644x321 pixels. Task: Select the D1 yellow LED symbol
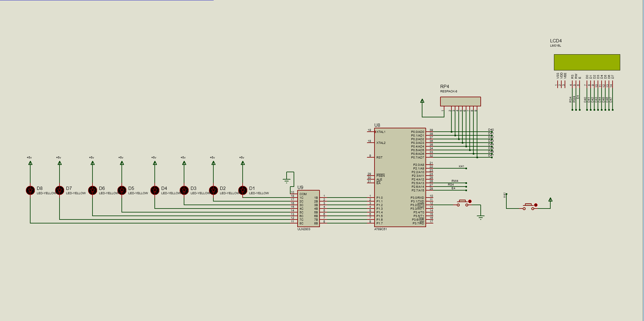(243, 191)
